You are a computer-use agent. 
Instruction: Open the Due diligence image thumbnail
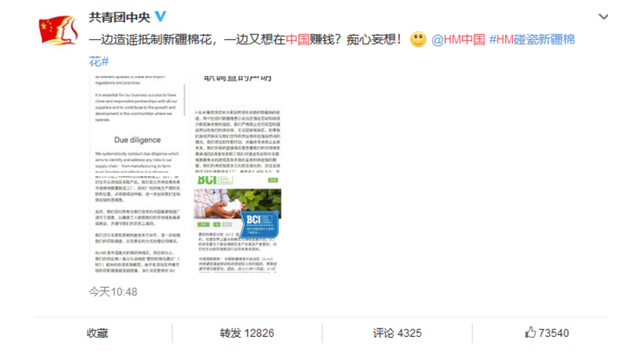click(137, 124)
